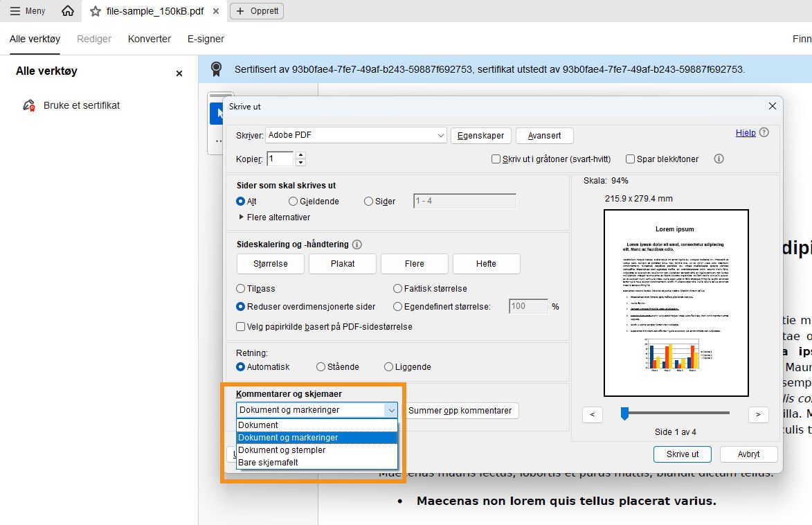
Task: Open the Meny hamburger menu
Action: coord(28,11)
